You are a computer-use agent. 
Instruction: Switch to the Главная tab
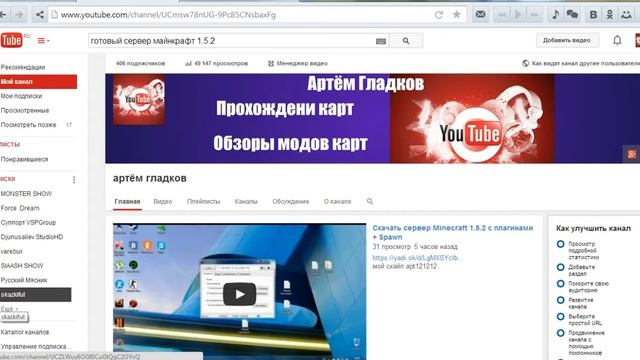[x=127, y=202]
